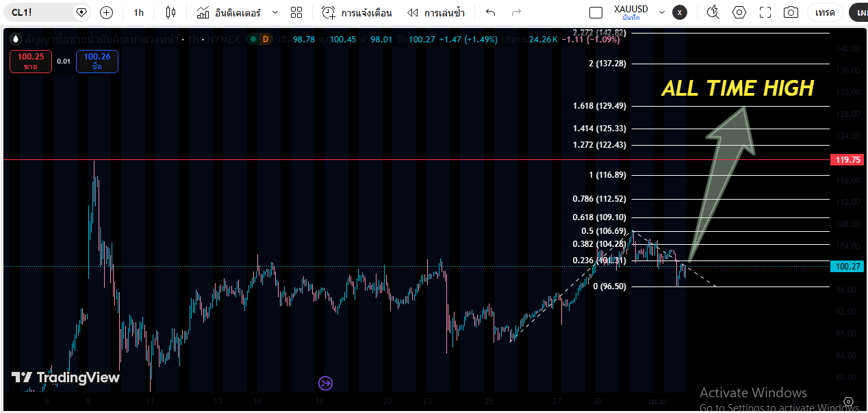Click the purple go-to-latest-bar arrow icon
The height and width of the screenshot is (413, 868).
click(x=326, y=383)
